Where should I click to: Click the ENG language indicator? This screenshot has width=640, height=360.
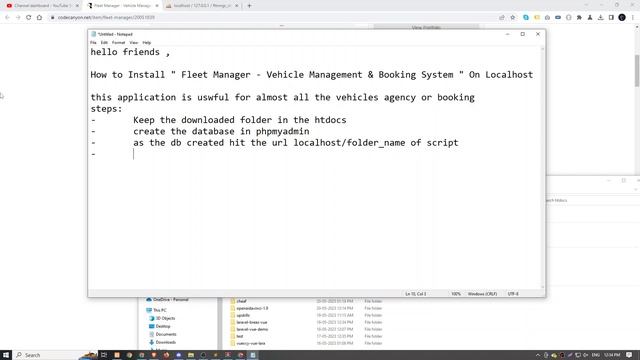click(596, 355)
